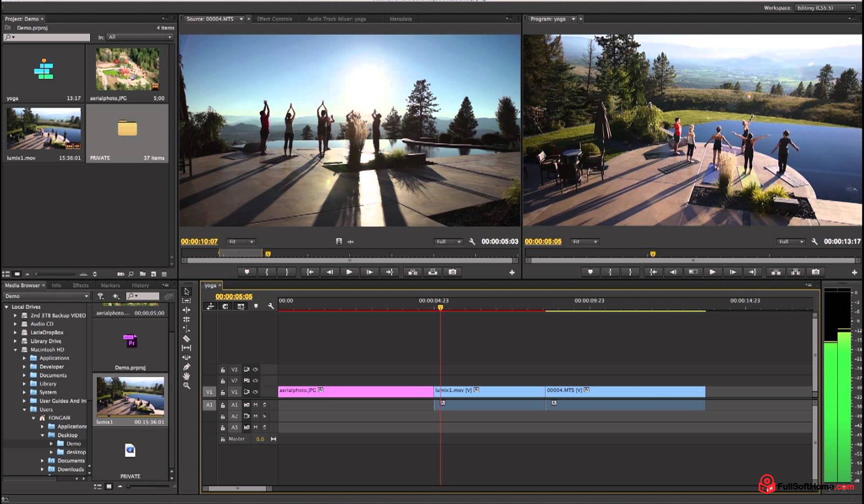Open the Effects panel tab
864x504 pixels.
click(x=81, y=285)
